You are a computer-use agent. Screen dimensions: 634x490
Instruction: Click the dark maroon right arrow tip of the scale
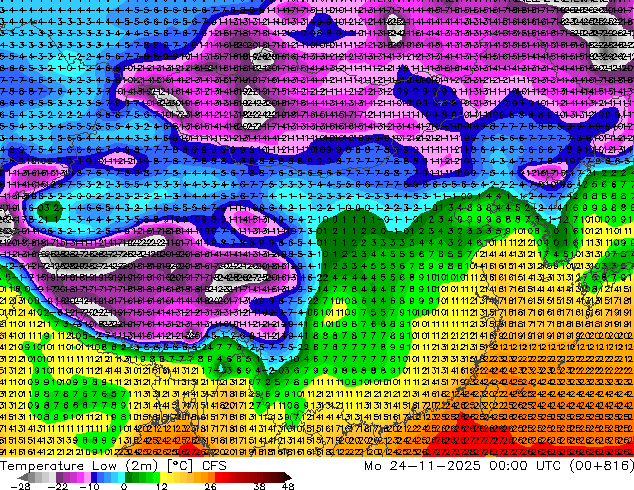pyautogui.click(x=287, y=477)
